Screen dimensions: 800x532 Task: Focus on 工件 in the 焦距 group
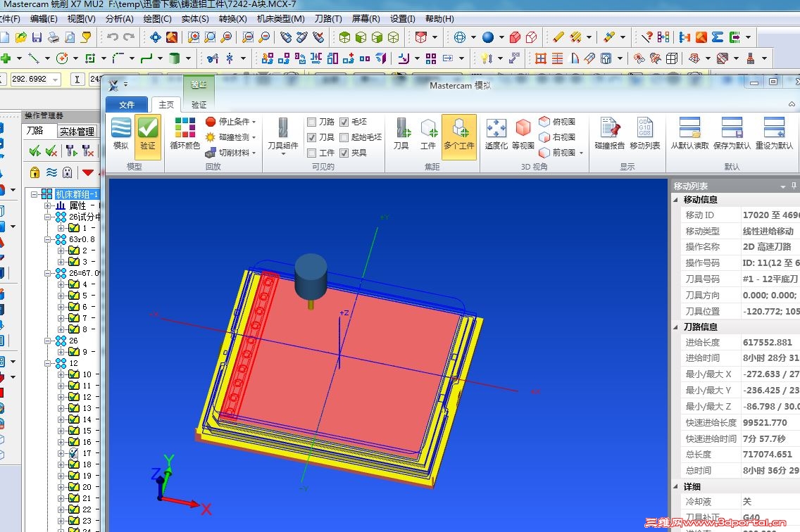point(428,134)
